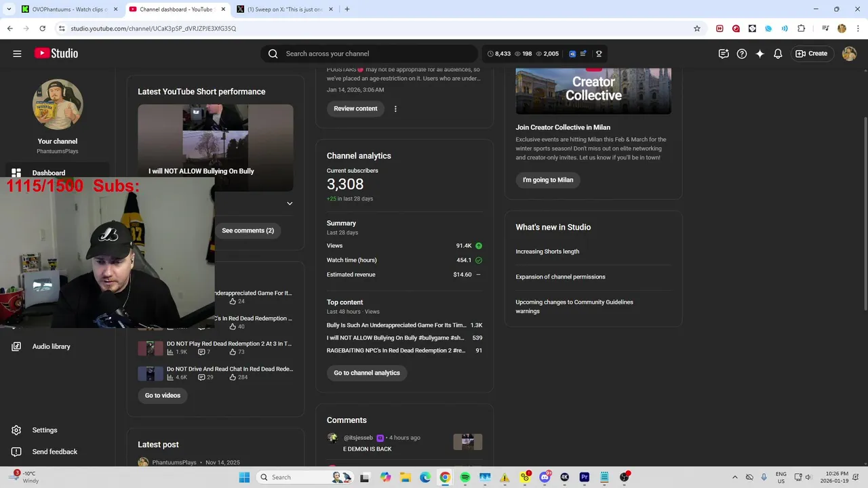The height and width of the screenshot is (488, 868).
Task: Click the search magnifier icon in Studio
Action: [x=273, y=54]
